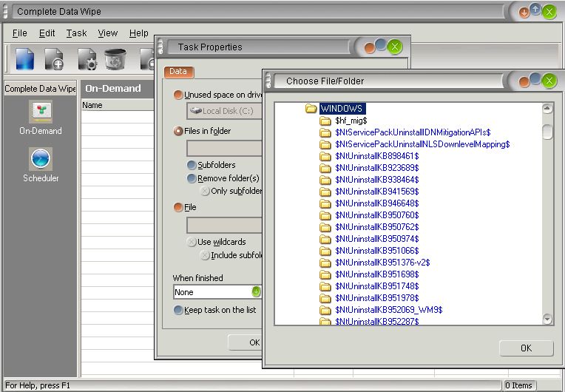Click the Complete Data Wipe sidebar header
Screen dimensions: 565x392
click(x=41, y=89)
